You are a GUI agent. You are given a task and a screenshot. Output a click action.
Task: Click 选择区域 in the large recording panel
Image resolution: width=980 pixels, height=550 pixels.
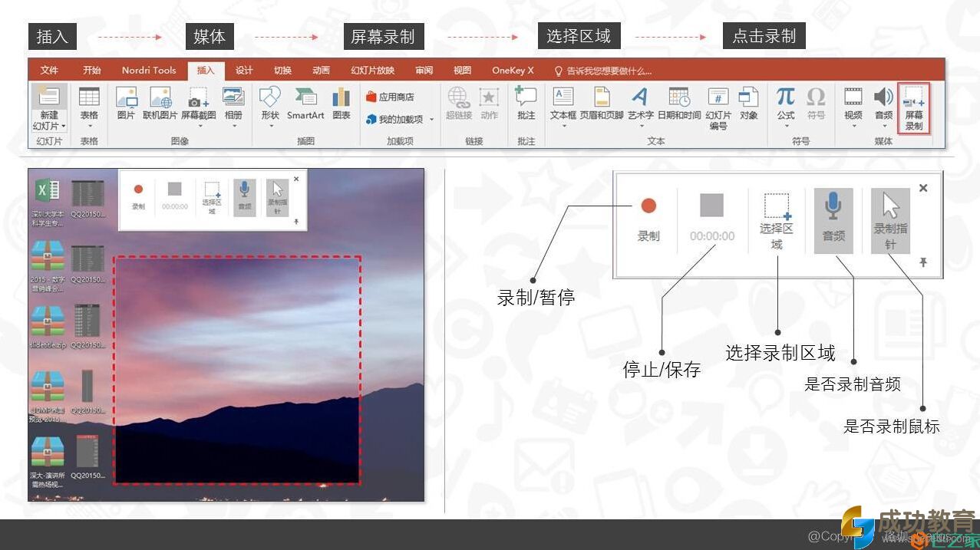click(777, 220)
